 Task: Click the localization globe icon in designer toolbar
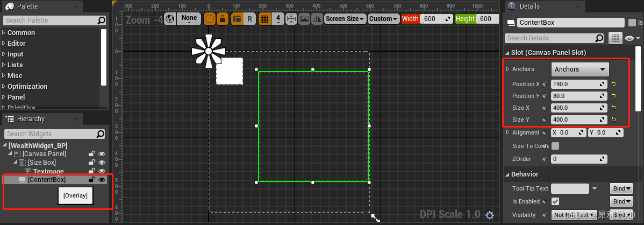(x=170, y=19)
